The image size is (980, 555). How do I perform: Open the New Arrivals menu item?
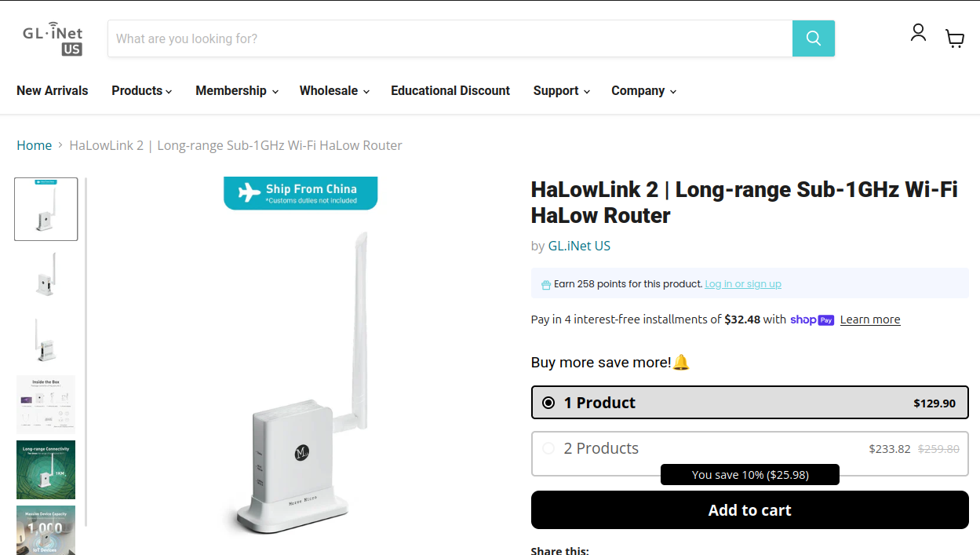[x=53, y=91]
